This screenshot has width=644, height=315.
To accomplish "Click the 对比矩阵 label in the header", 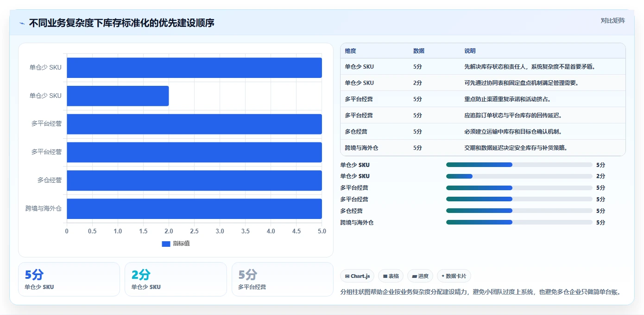I will tap(612, 20).
